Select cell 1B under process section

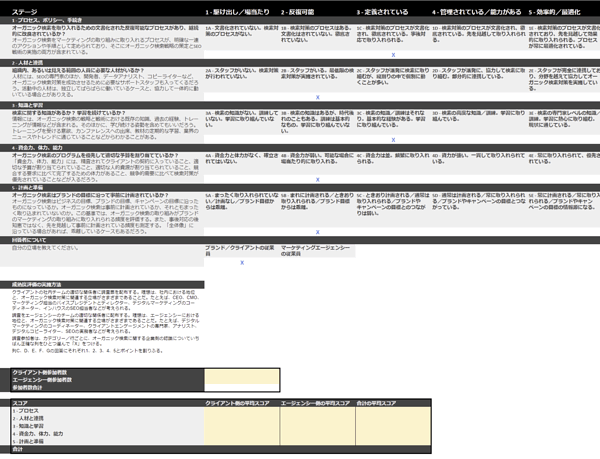pyautogui.click(x=317, y=34)
